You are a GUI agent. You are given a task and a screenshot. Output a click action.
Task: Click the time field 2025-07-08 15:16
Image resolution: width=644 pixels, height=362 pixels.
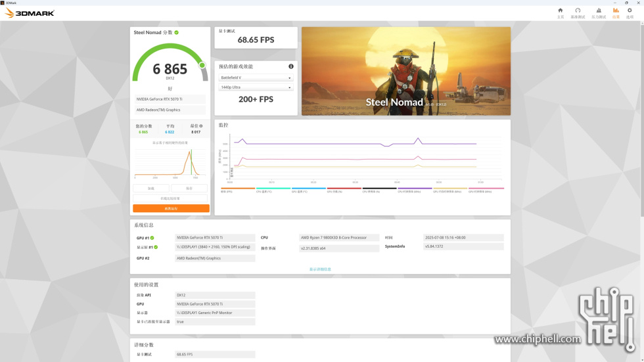463,238
